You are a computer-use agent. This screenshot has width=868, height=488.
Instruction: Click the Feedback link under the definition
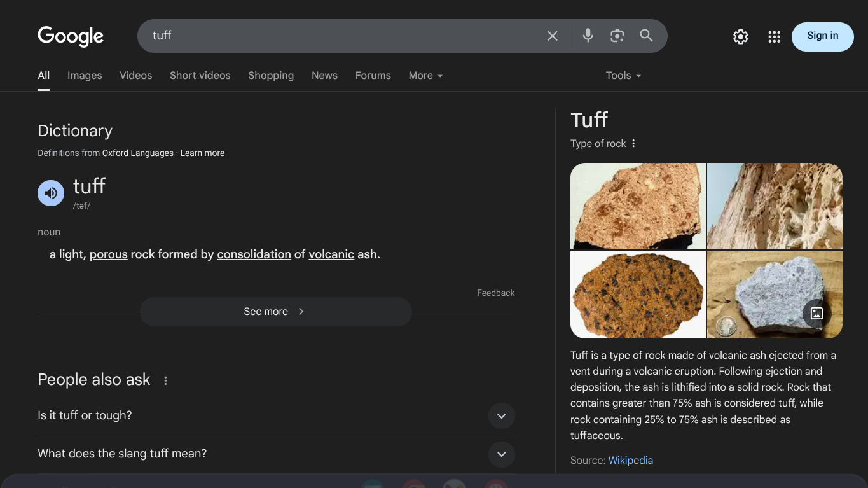495,293
